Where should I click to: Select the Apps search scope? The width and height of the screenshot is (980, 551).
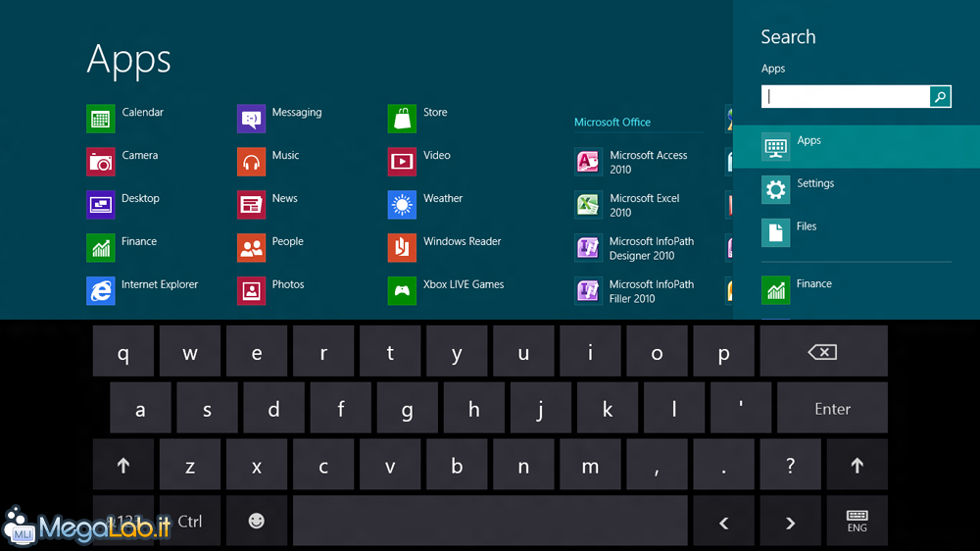[857, 146]
